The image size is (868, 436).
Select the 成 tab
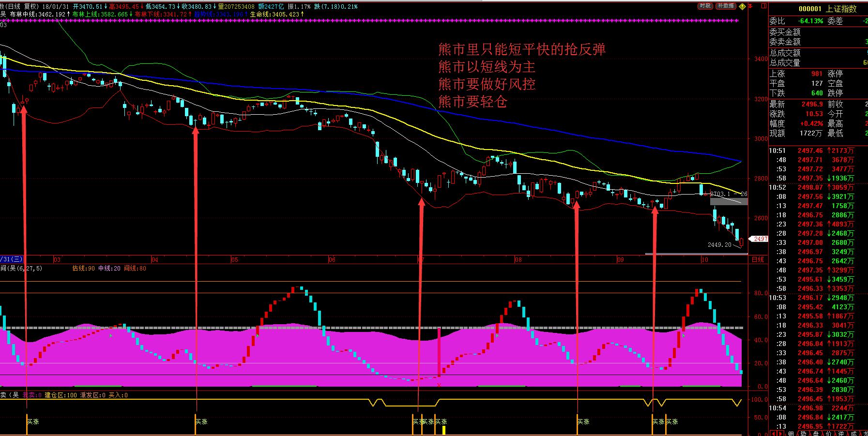click(x=854, y=433)
